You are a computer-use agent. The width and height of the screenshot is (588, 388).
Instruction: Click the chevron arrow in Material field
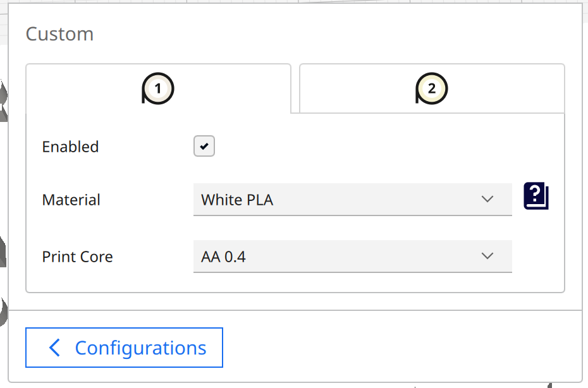[x=487, y=200]
